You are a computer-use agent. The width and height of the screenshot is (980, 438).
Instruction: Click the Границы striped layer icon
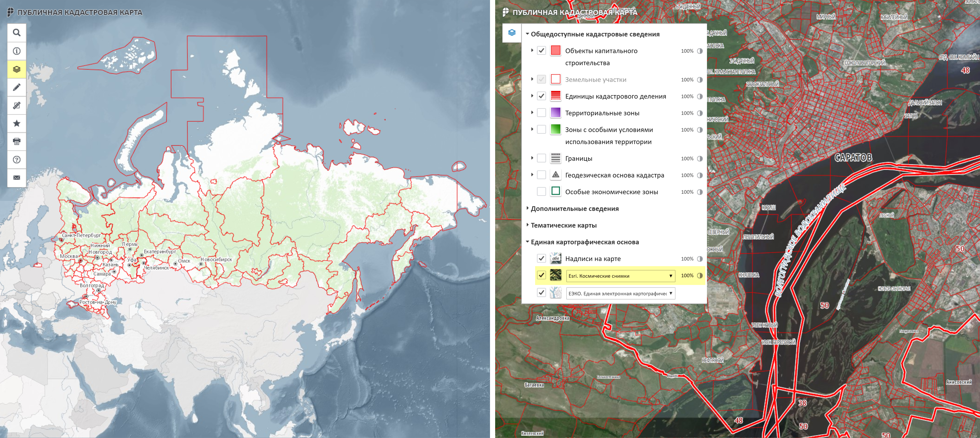click(x=556, y=158)
